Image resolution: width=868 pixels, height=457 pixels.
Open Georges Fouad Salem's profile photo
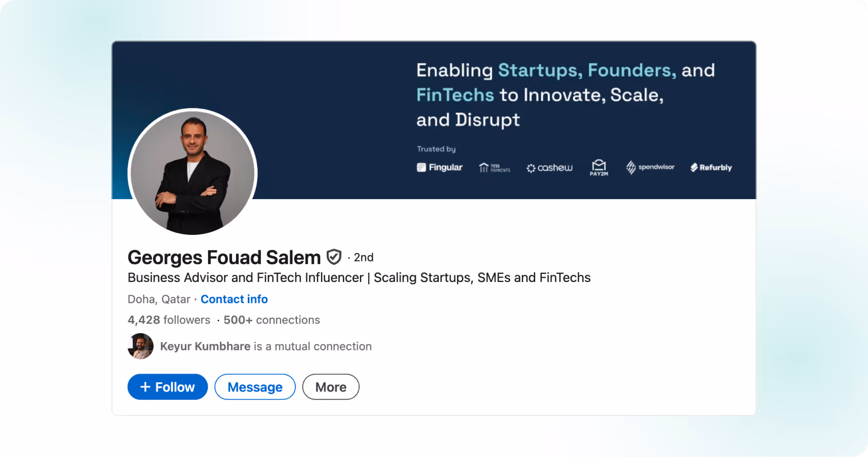tap(193, 172)
